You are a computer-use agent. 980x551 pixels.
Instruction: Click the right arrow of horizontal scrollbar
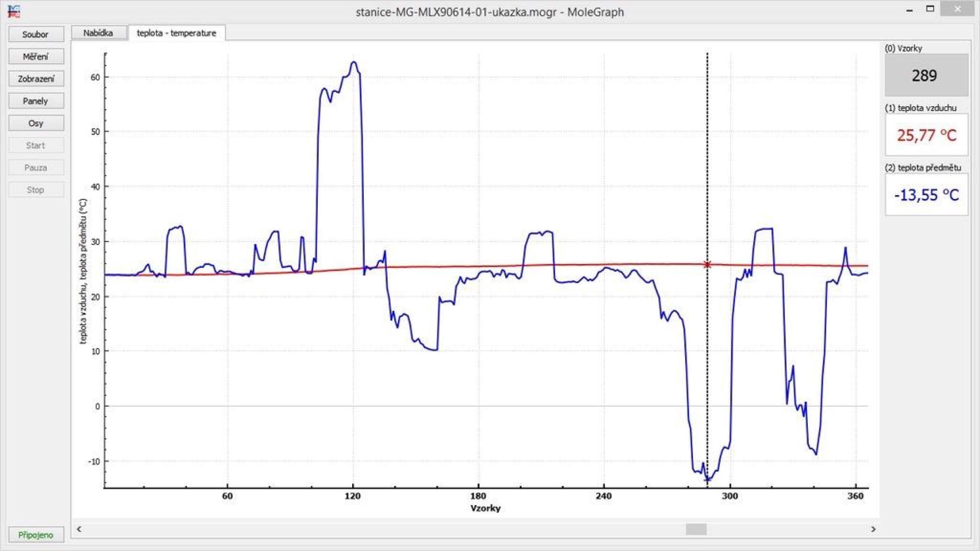point(873,529)
